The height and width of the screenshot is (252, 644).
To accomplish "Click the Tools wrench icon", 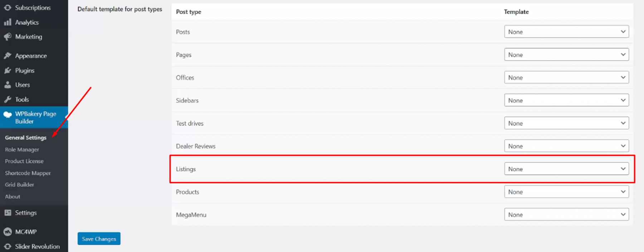I will [8, 99].
